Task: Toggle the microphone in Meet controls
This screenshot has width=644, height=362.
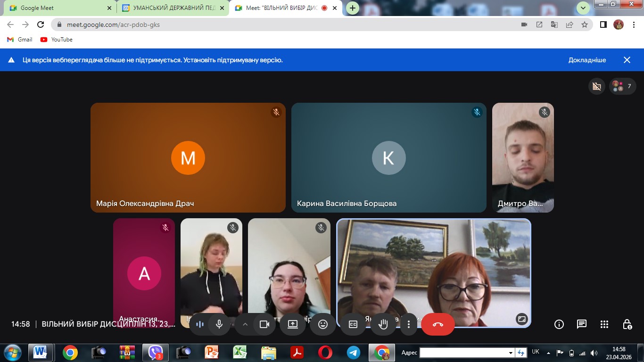Action: [219, 324]
